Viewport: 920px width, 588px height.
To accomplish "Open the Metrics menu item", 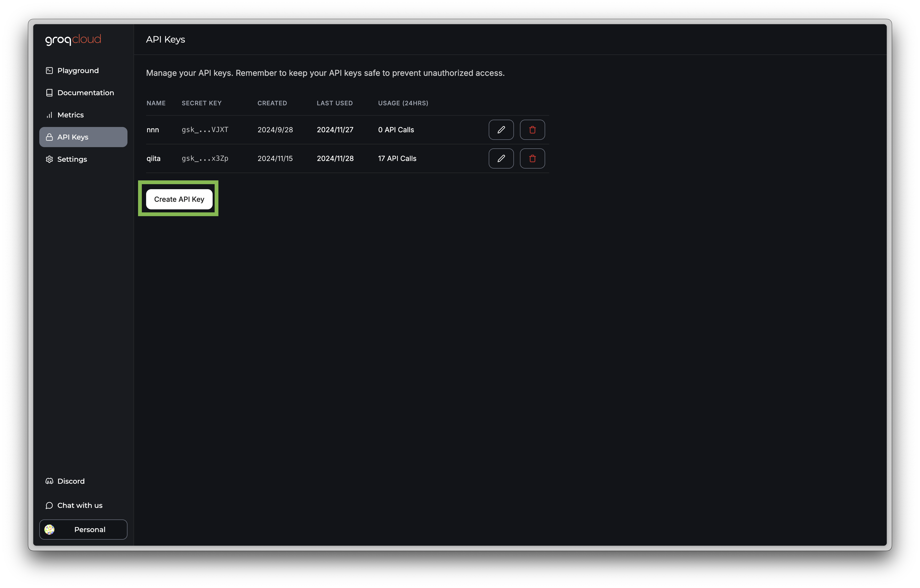I will coord(70,115).
